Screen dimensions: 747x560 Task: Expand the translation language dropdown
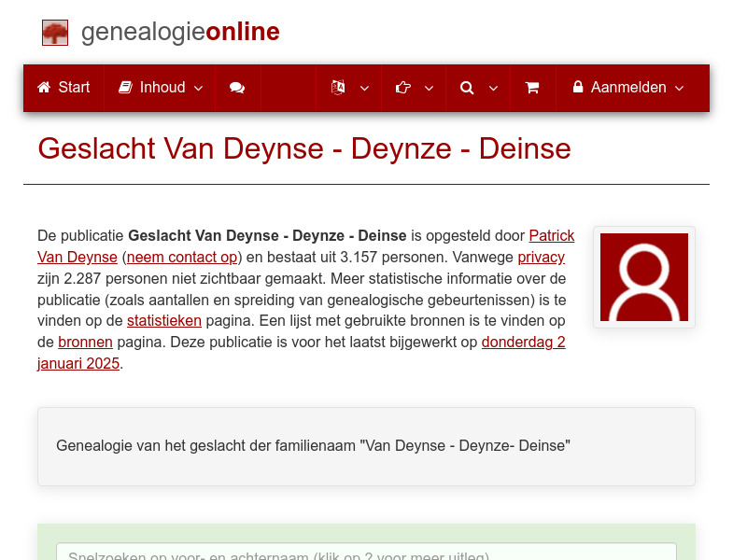[364, 88]
